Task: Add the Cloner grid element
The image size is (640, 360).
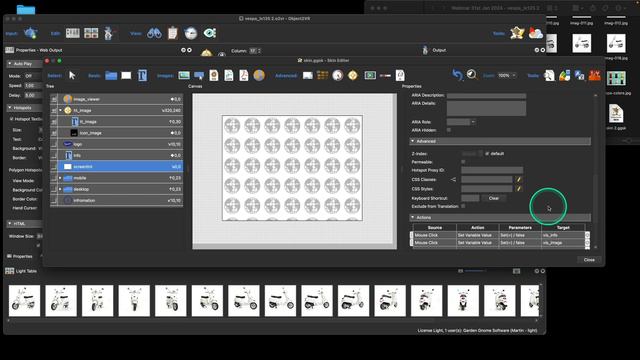Action: 322,76
